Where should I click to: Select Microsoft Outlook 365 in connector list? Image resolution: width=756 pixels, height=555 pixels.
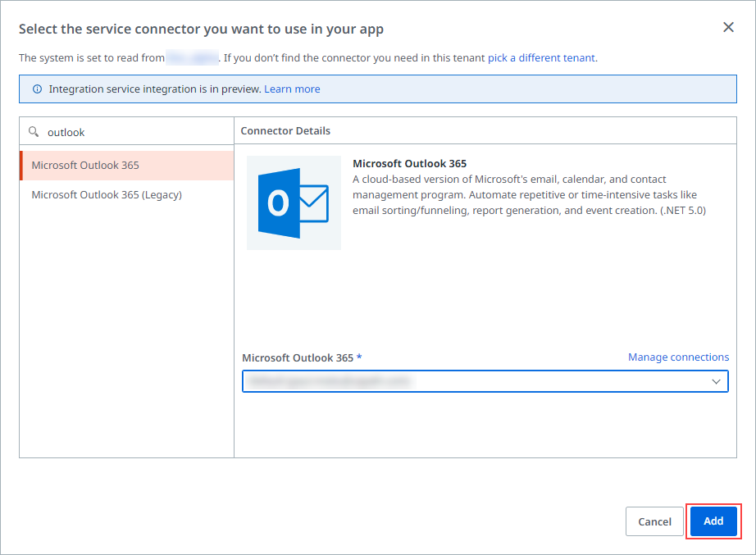pos(127,166)
